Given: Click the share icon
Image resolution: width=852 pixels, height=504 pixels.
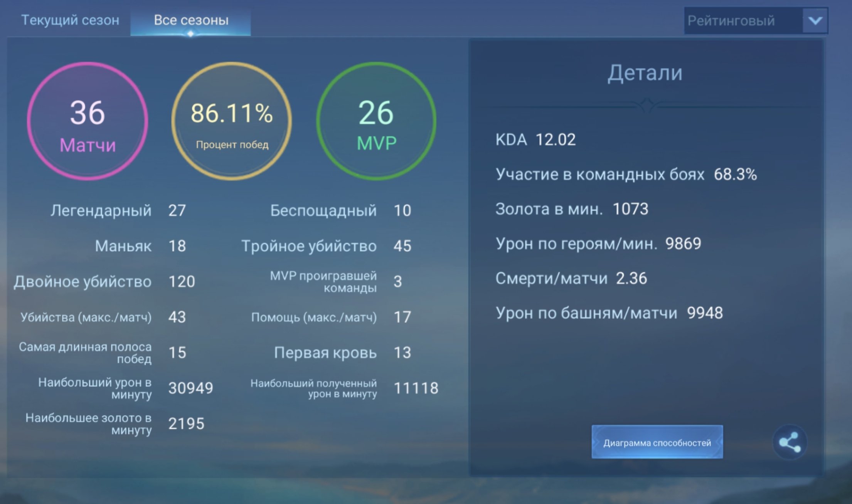Looking at the screenshot, I should point(790,442).
